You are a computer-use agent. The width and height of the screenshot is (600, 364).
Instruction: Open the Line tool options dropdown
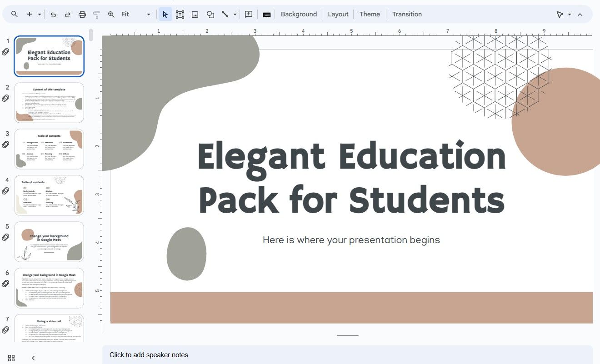click(234, 14)
